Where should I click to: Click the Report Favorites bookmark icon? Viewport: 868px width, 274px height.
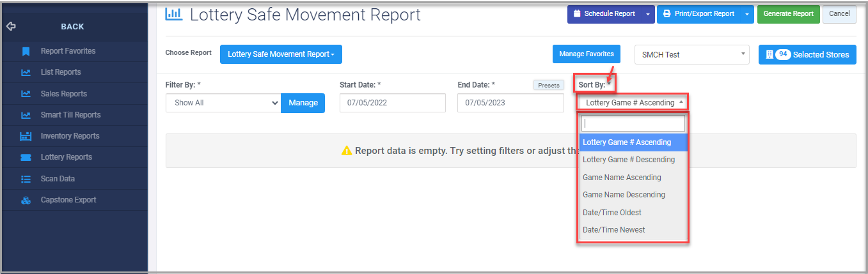[x=26, y=51]
